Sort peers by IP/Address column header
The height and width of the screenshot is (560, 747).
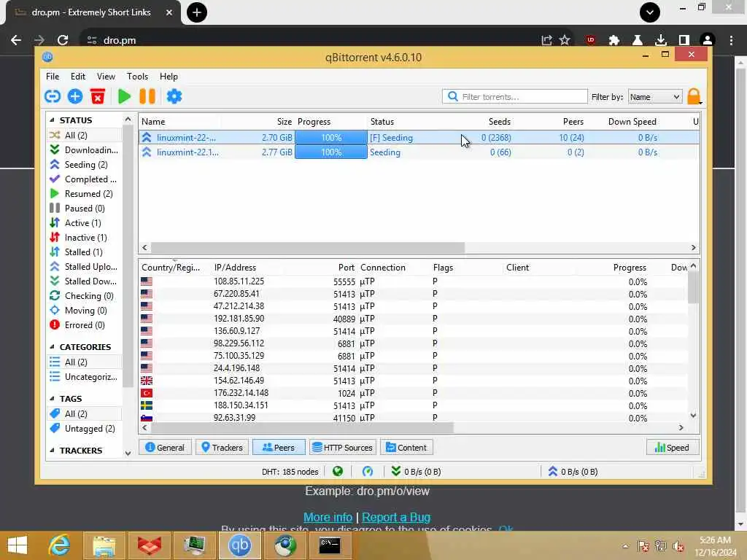point(235,267)
